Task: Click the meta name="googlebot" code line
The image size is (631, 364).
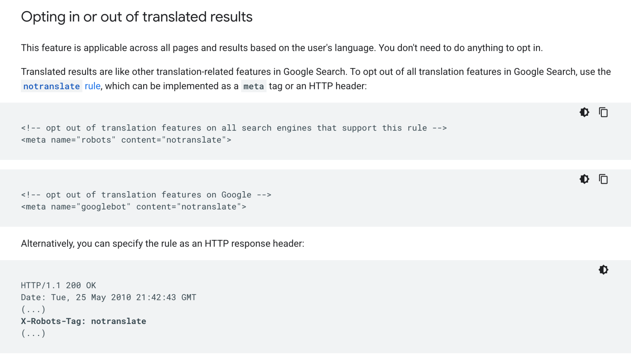Action: (133, 207)
